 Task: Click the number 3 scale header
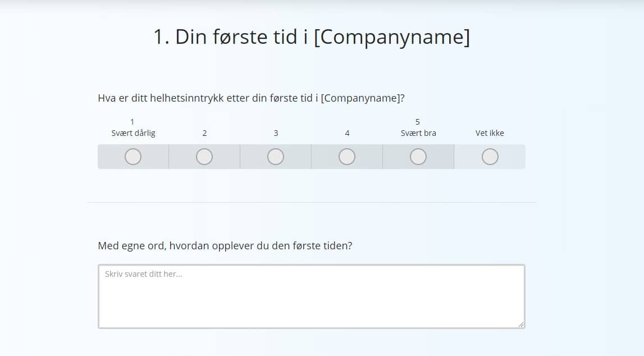click(275, 133)
